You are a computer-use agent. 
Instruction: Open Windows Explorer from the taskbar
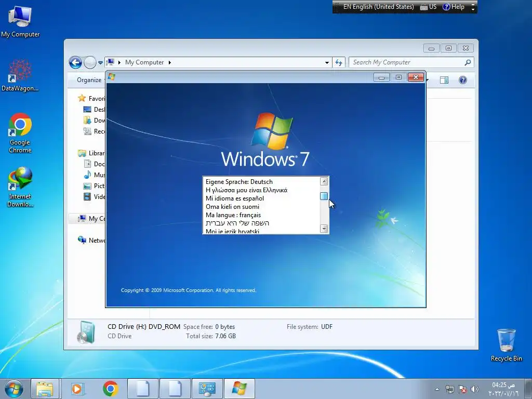point(45,389)
